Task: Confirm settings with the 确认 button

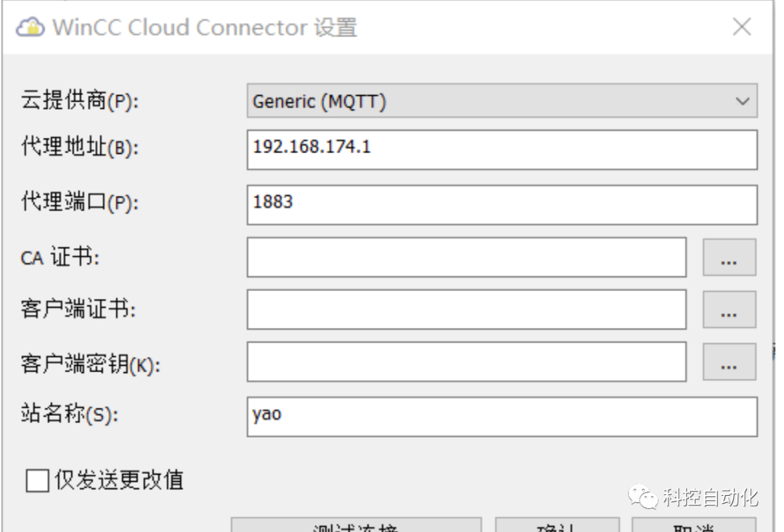Action: coord(557,525)
